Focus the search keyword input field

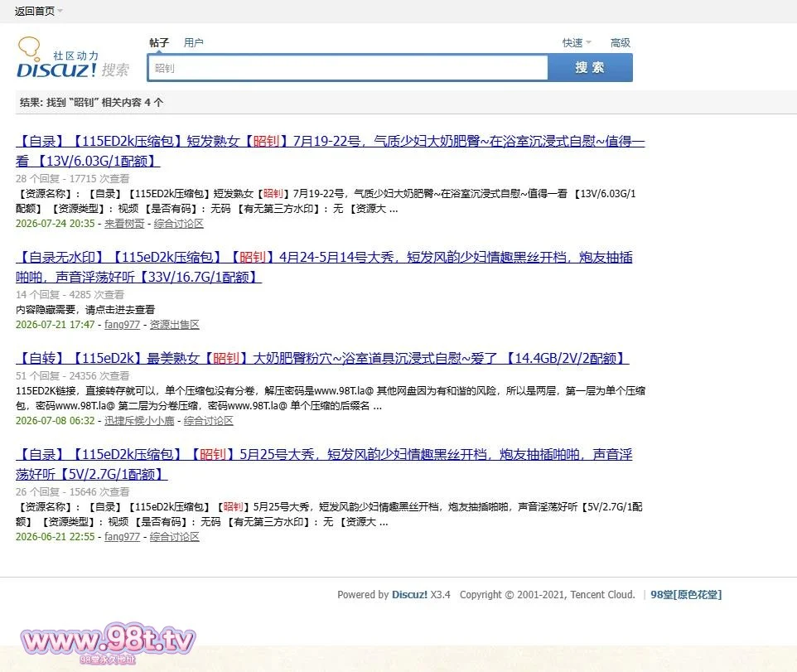tap(348, 68)
